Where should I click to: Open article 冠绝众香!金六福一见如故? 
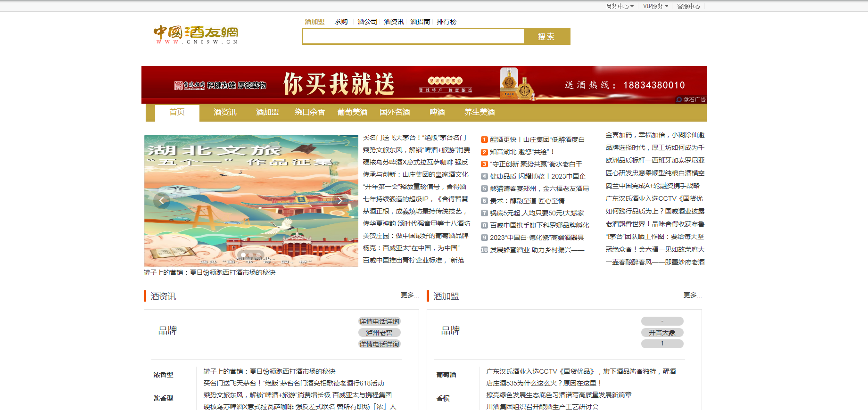(655, 249)
